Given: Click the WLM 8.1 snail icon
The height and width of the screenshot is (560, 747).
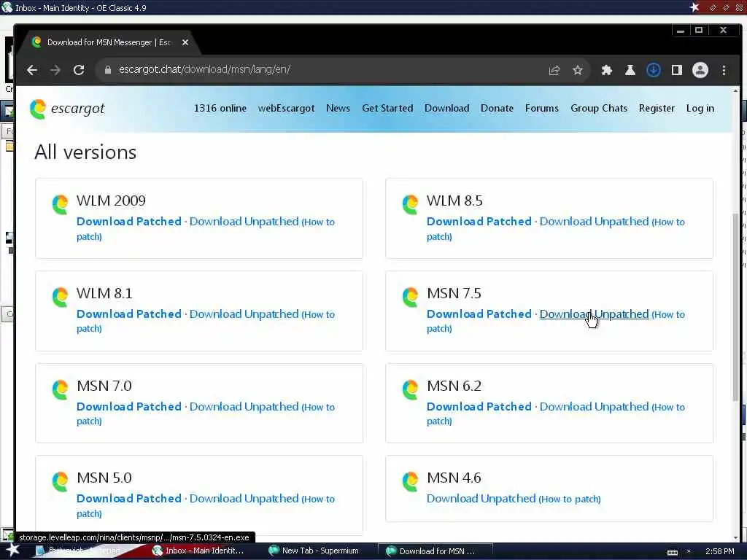Looking at the screenshot, I should pyautogui.click(x=60, y=297).
